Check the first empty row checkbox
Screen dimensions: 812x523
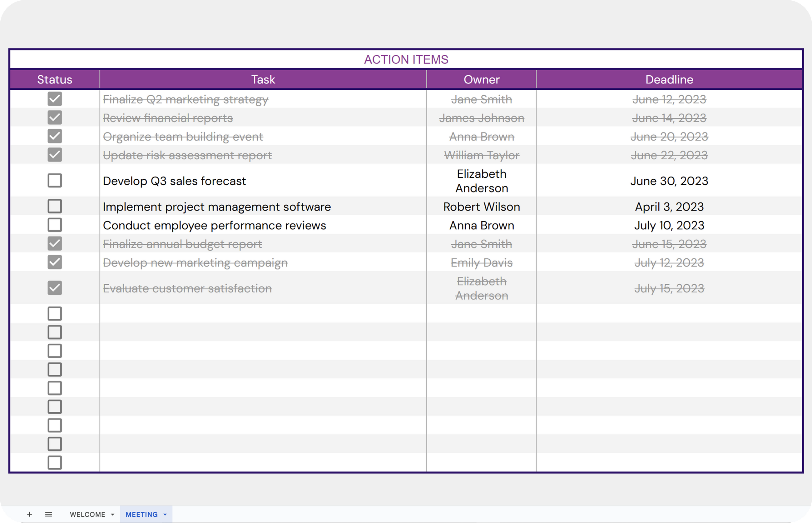pos(55,313)
